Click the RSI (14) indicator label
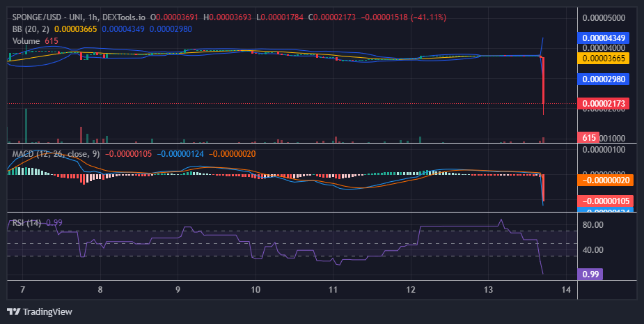The image size is (644, 324). (x=26, y=223)
